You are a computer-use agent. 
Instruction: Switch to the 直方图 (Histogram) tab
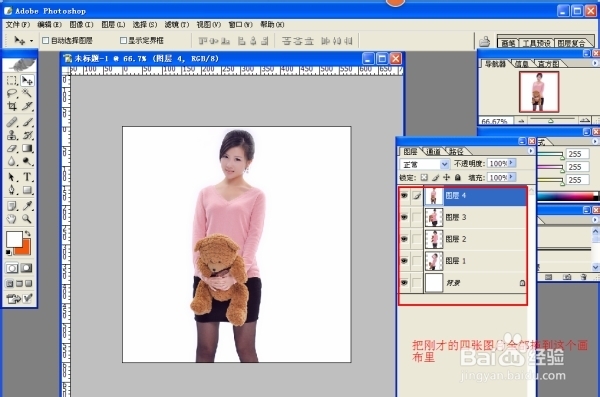(x=548, y=64)
